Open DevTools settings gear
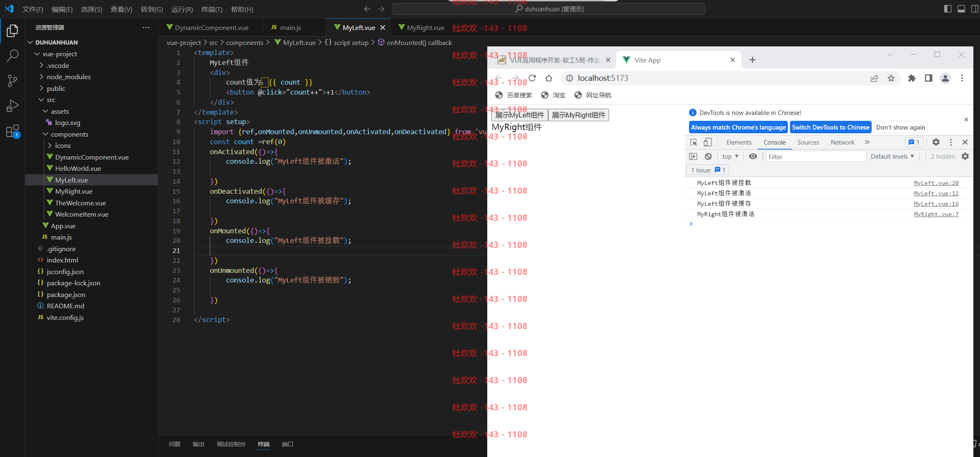The image size is (980, 457). pos(936,142)
